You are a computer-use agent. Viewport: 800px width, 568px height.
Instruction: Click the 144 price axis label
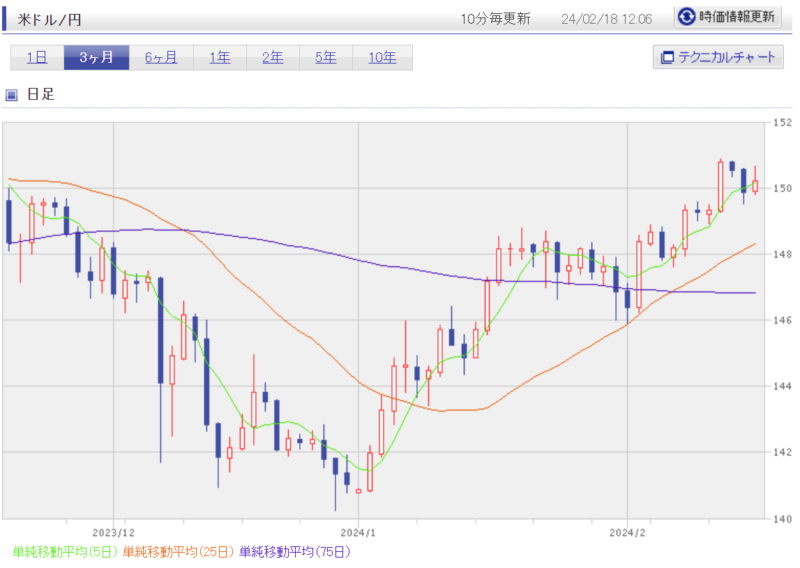[782, 386]
